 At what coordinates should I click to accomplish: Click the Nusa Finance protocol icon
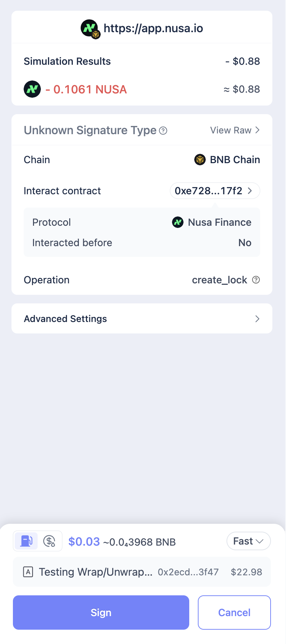pos(178,222)
